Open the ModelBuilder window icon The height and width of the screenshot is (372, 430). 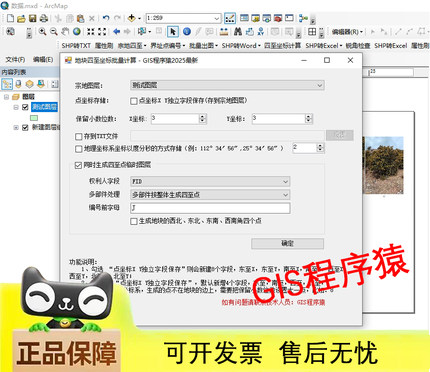pyautogui.click(x=303, y=18)
